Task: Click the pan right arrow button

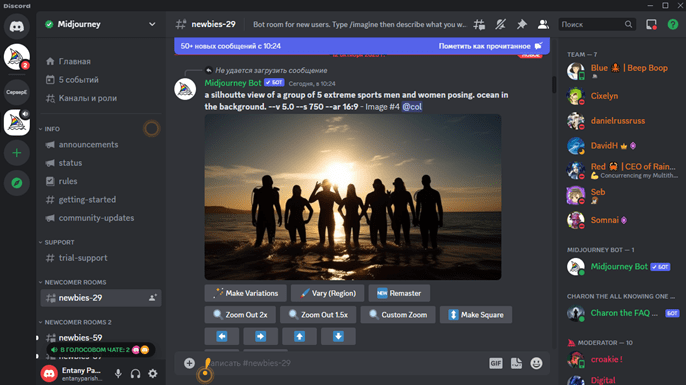Action: [x=260, y=336]
